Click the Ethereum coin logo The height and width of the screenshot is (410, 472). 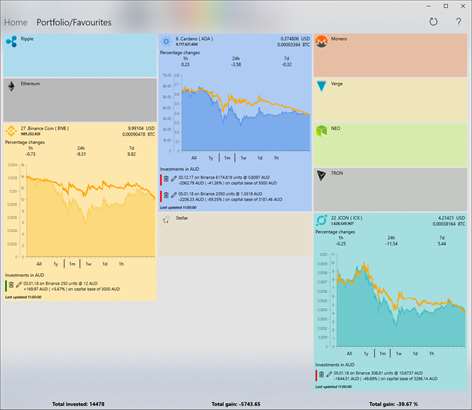tap(11, 87)
